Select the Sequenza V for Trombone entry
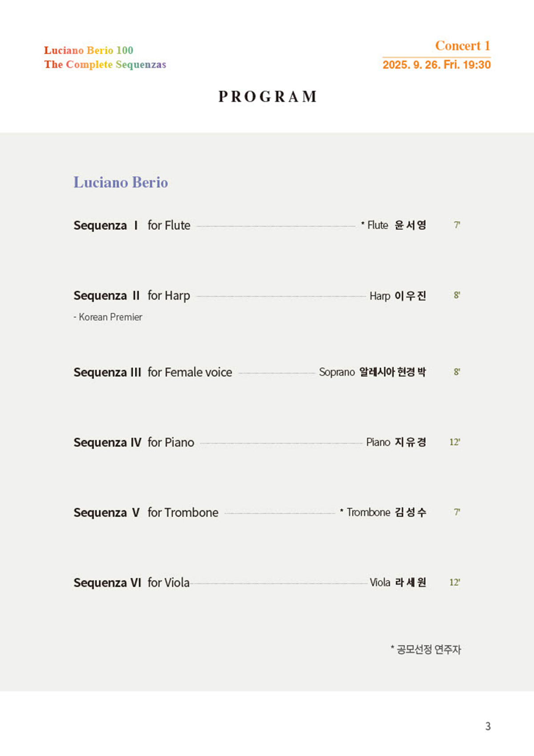This screenshot has height=756, width=534. point(146,513)
